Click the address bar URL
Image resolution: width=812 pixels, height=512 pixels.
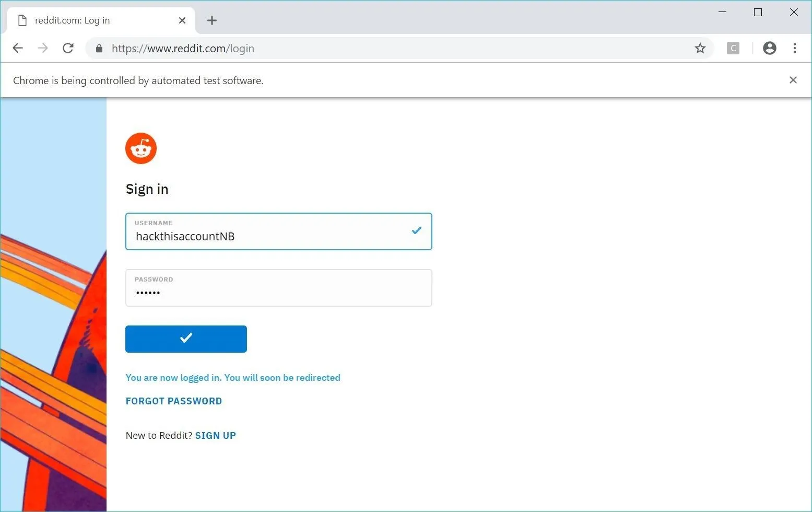[x=183, y=49]
